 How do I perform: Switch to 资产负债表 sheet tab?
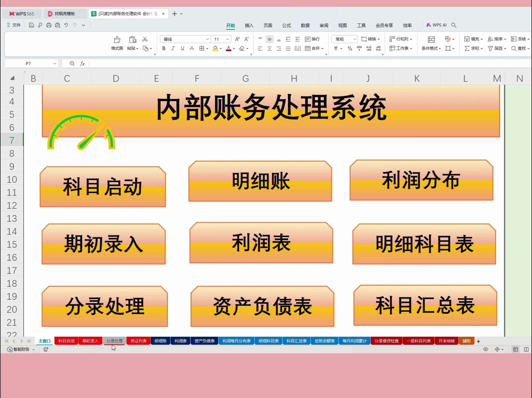point(205,341)
